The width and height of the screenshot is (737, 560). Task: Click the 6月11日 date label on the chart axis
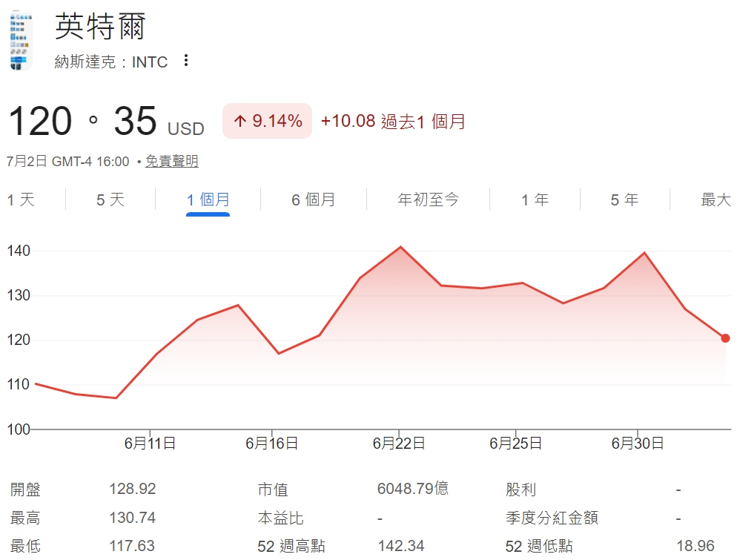(x=150, y=443)
